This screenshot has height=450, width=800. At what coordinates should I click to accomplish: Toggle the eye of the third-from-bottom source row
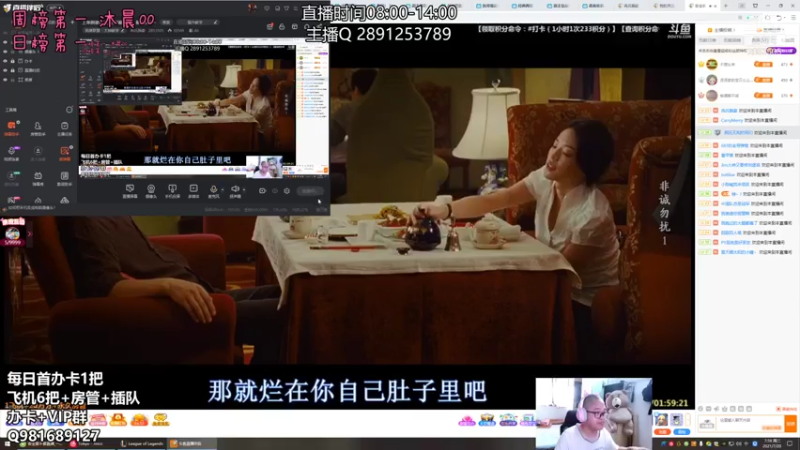(6, 61)
